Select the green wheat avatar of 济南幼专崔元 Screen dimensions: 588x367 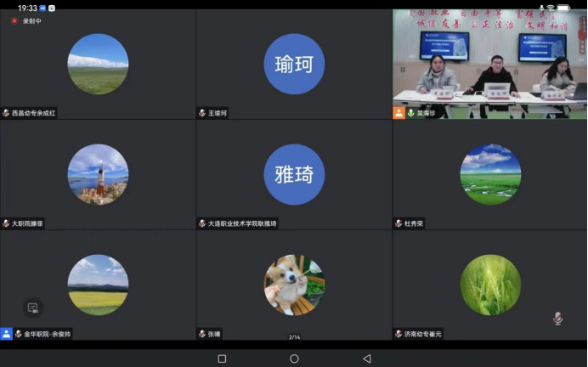pos(490,285)
